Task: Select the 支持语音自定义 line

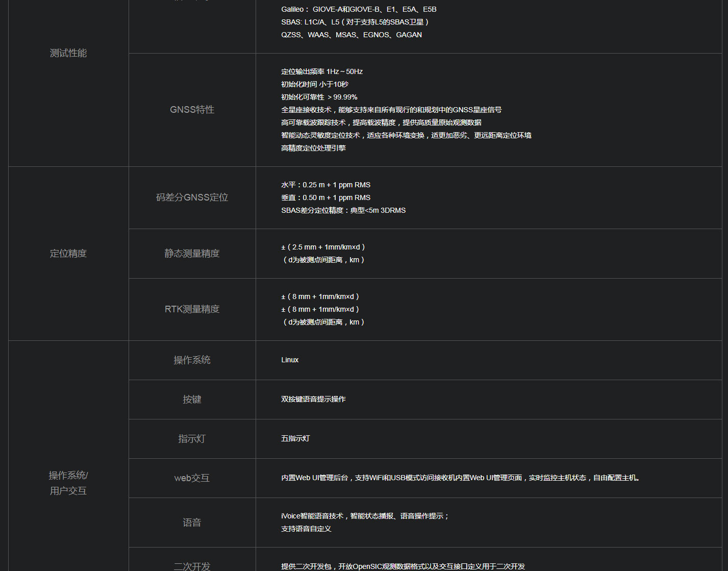Action: point(306,529)
